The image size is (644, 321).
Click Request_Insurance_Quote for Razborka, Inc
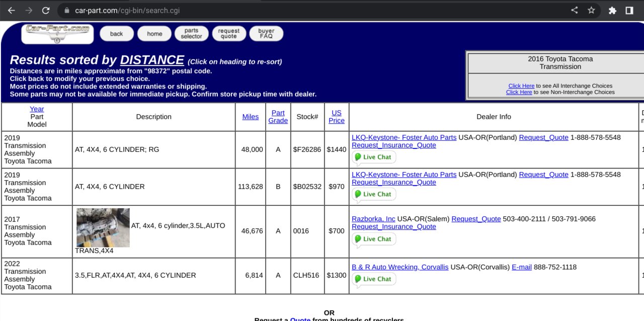[x=394, y=227]
